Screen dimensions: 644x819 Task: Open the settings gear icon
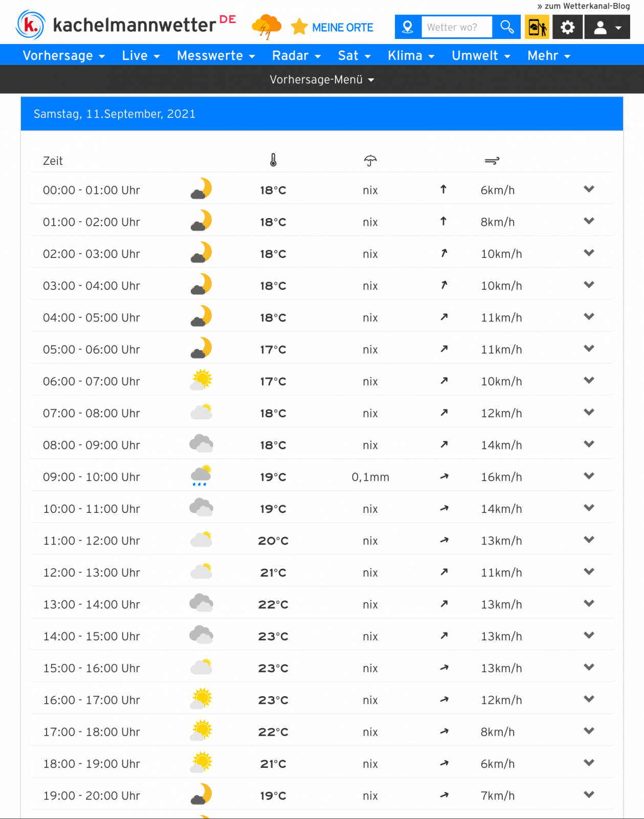[x=567, y=27]
